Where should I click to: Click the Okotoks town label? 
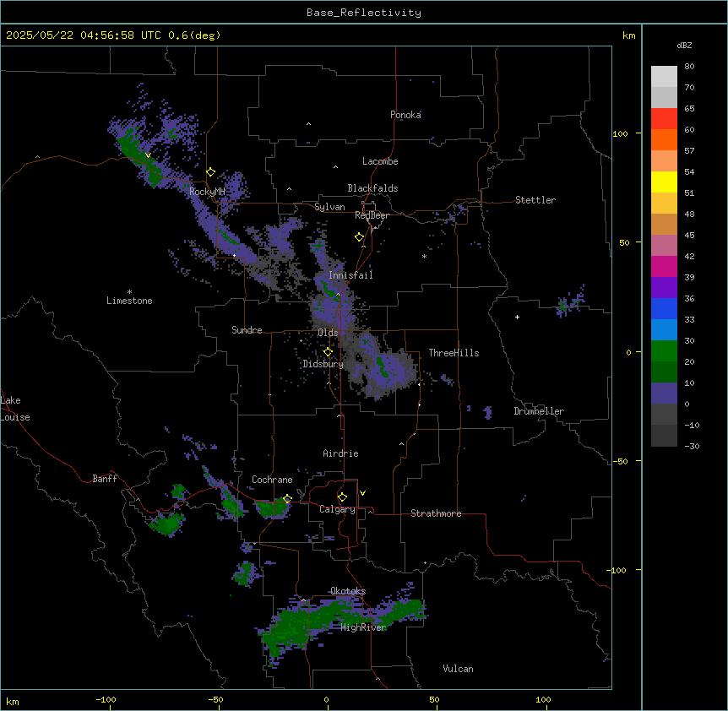(x=348, y=591)
